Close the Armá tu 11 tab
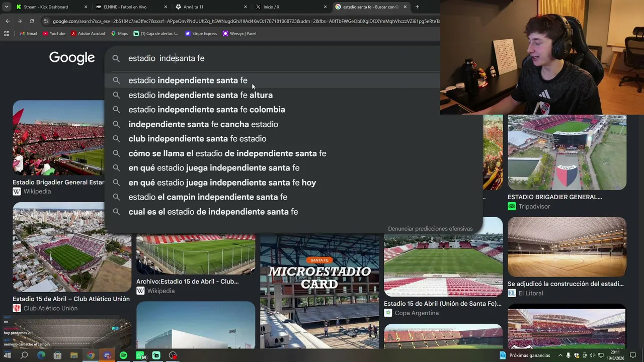The width and height of the screenshot is (644, 362). (x=246, y=7)
